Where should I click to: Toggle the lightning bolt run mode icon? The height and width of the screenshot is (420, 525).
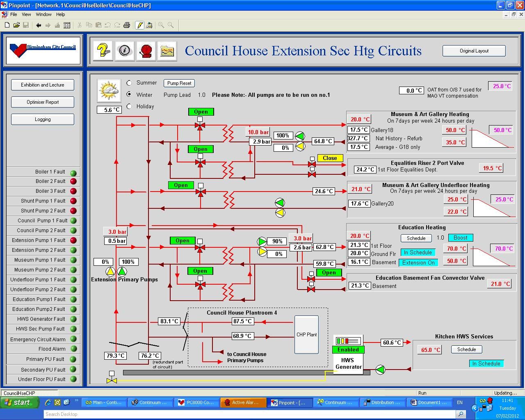[x=139, y=25]
